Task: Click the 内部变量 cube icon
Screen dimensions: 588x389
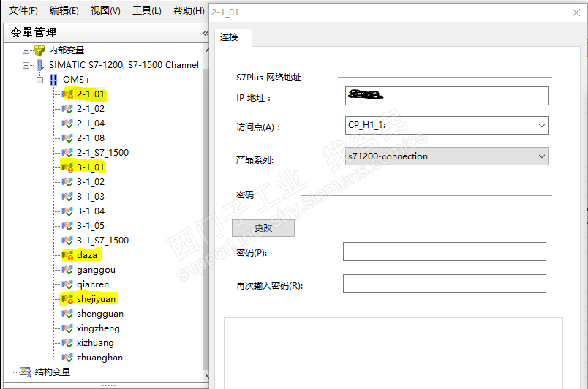Action: 39,50
